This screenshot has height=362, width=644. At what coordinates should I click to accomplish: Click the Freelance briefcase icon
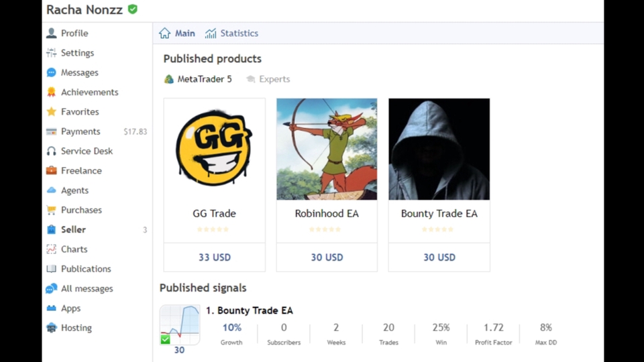pyautogui.click(x=52, y=170)
